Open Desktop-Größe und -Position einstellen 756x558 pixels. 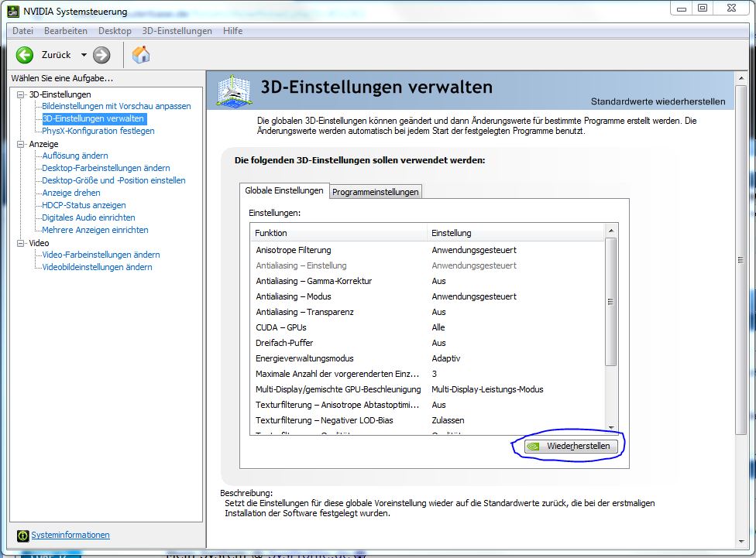point(114,180)
